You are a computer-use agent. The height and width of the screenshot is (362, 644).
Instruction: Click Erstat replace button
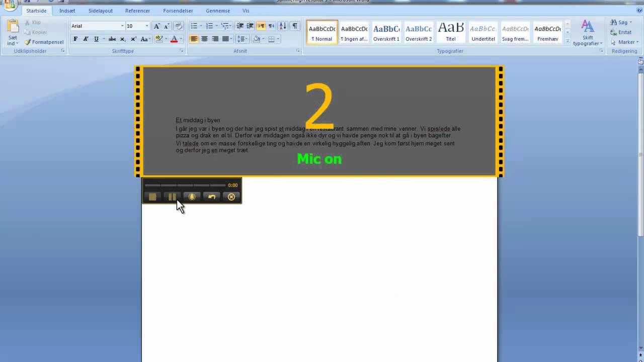click(621, 32)
